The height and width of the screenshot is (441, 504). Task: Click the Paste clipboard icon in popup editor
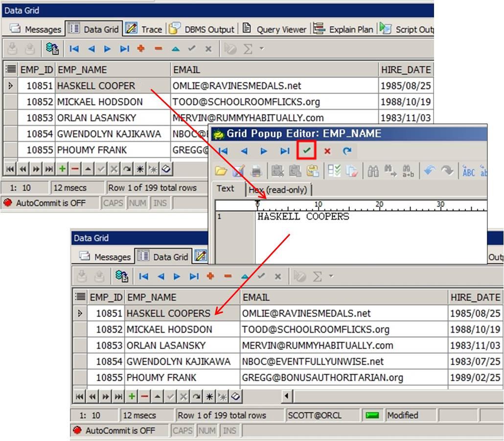point(313,171)
